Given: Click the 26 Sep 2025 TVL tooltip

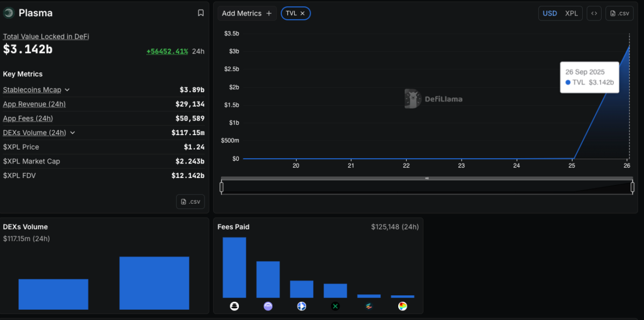Looking at the screenshot, I should click(589, 77).
